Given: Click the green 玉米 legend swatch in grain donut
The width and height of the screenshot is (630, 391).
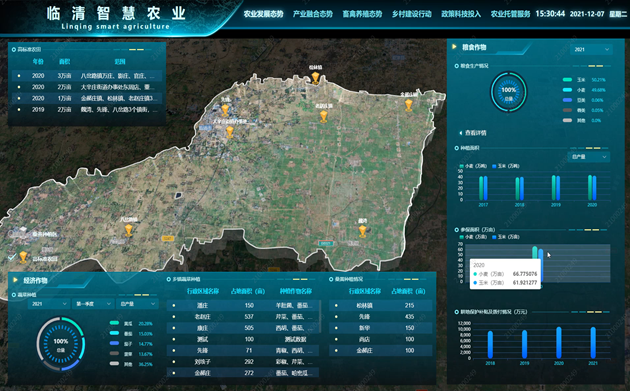Looking at the screenshot, I should pyautogui.click(x=567, y=80).
